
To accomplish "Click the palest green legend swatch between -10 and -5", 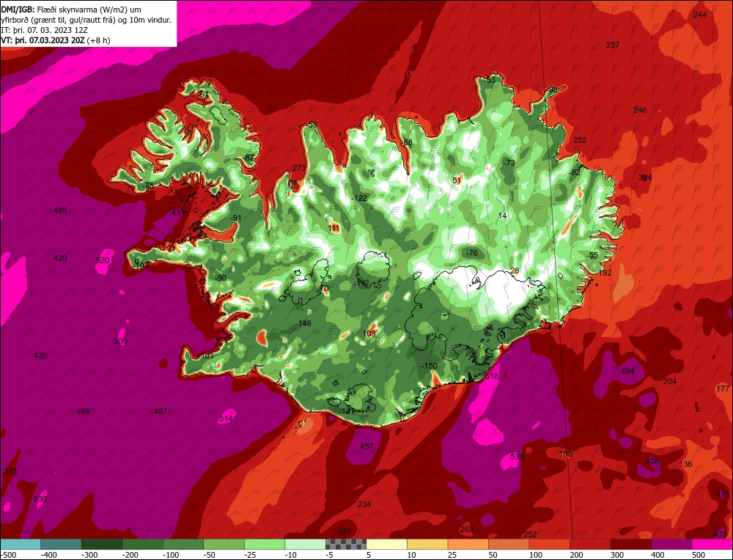I will point(305,544).
